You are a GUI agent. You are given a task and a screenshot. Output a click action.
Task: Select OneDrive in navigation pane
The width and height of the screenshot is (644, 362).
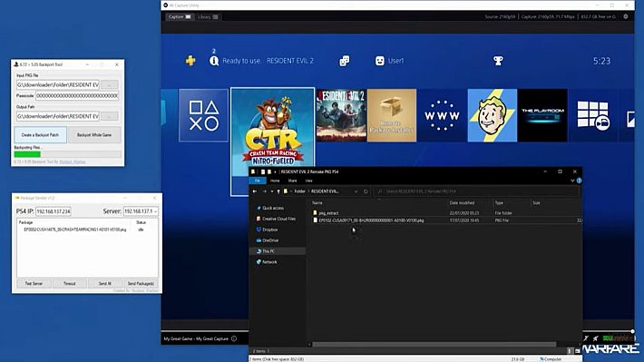269,240
